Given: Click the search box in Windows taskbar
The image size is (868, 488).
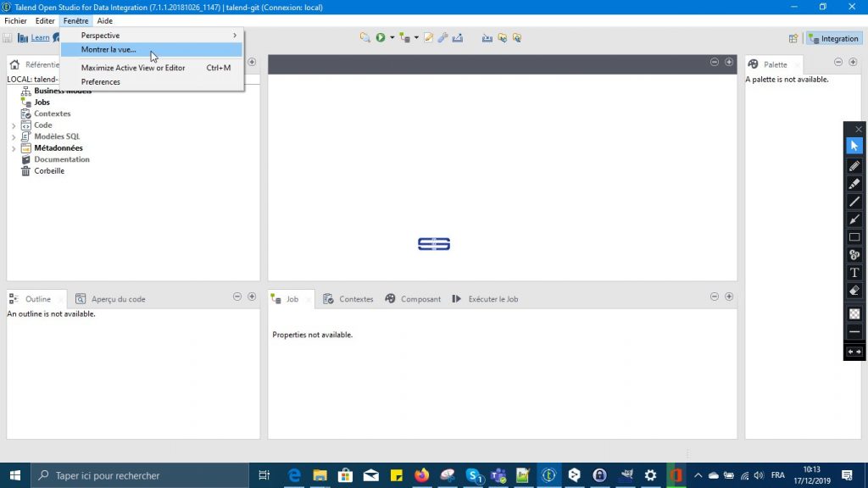Looking at the screenshot, I should (140, 475).
